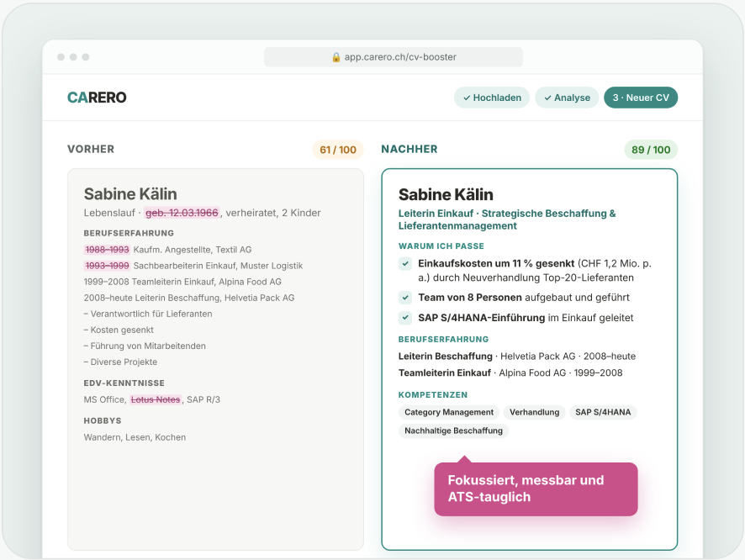
Task: Toggle the Einkaufskosten um 11 % gesenkt checkmark
Action: (405, 263)
